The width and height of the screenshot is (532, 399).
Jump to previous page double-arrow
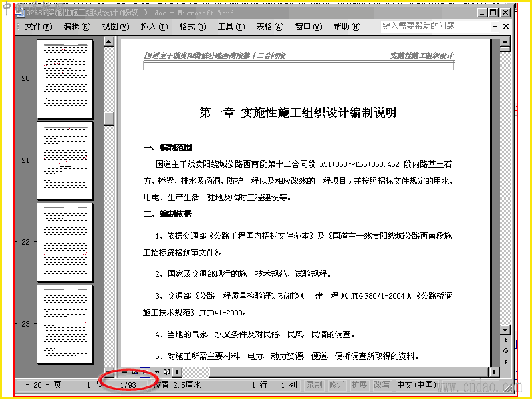point(505,340)
